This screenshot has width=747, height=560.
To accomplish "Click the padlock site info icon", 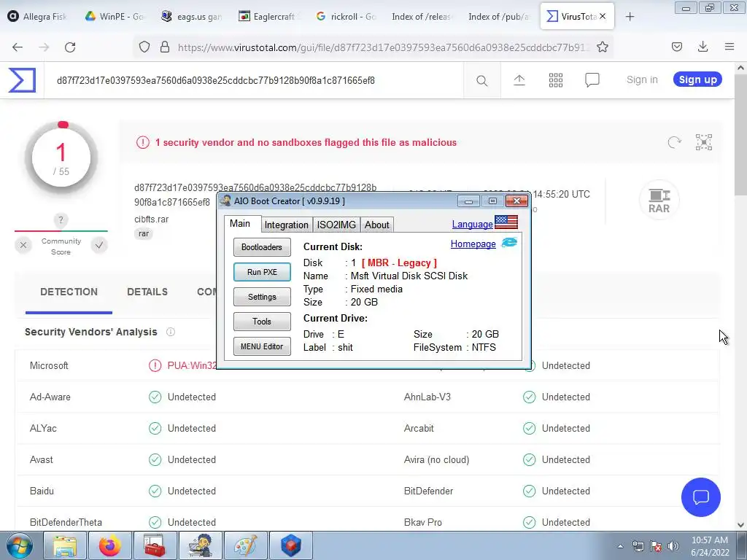I will tap(165, 47).
